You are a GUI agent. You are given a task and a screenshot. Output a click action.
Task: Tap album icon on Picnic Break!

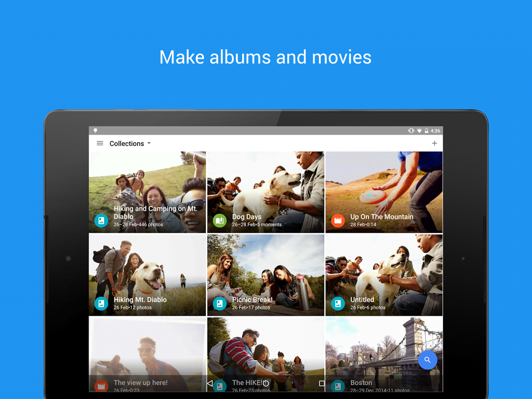tap(219, 303)
